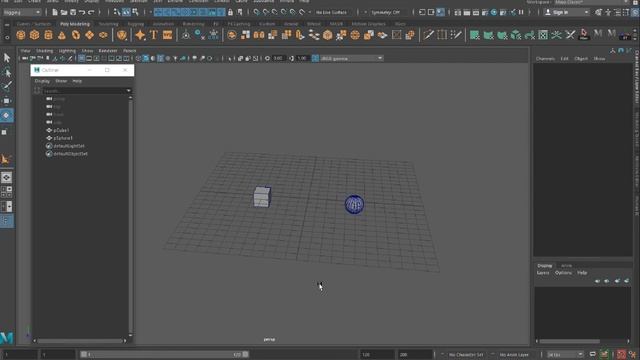Viewport: 640px width, 360px height.
Task: Toggle the Outliner view button at the bottom of the toolbox
Action: tap(6, 221)
